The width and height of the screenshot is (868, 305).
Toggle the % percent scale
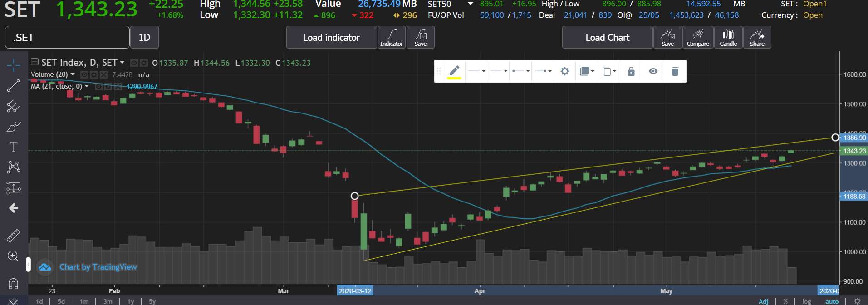pyautogui.click(x=785, y=301)
